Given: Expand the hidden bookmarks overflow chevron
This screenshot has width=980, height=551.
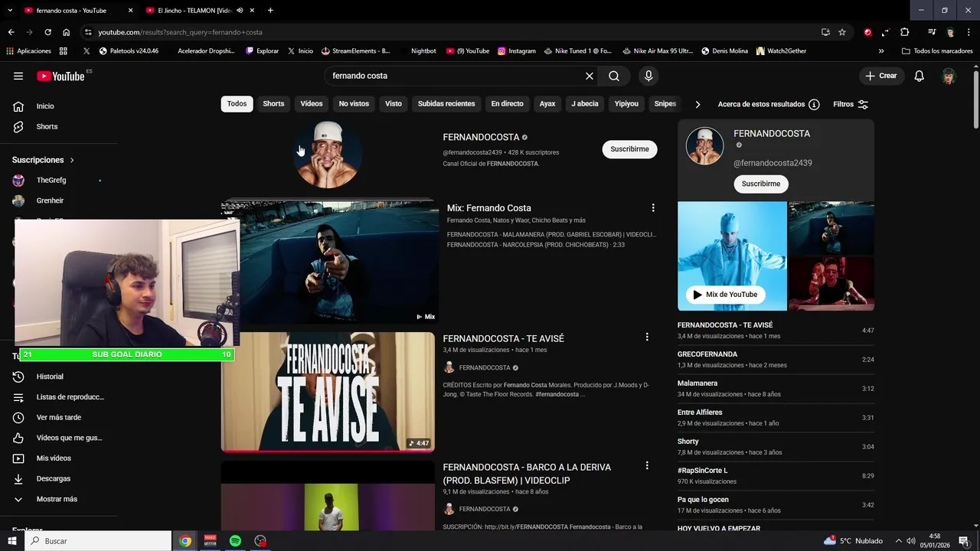Looking at the screenshot, I should coord(881,51).
